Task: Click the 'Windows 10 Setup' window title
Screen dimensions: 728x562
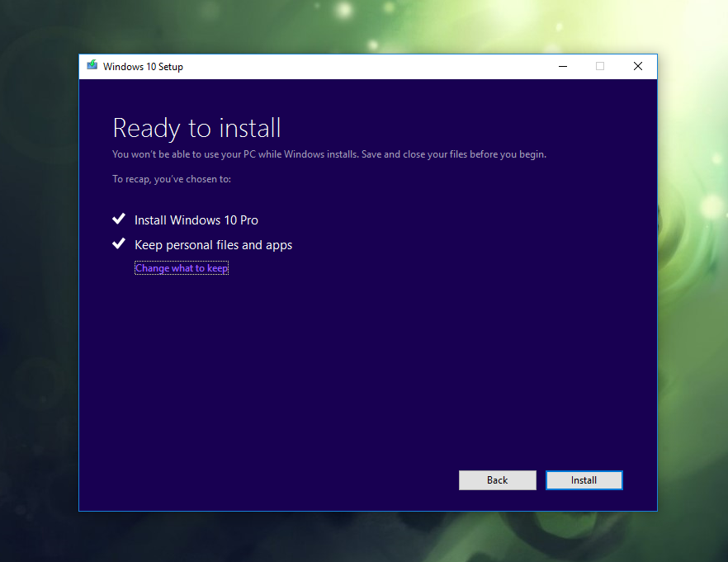Action: pos(143,67)
